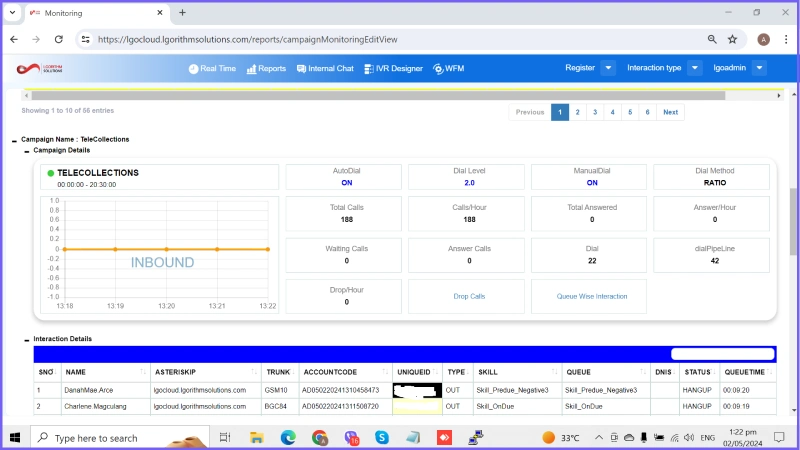Open the IVR Designer icon
Screen dimensions: 800x450
click(369, 69)
